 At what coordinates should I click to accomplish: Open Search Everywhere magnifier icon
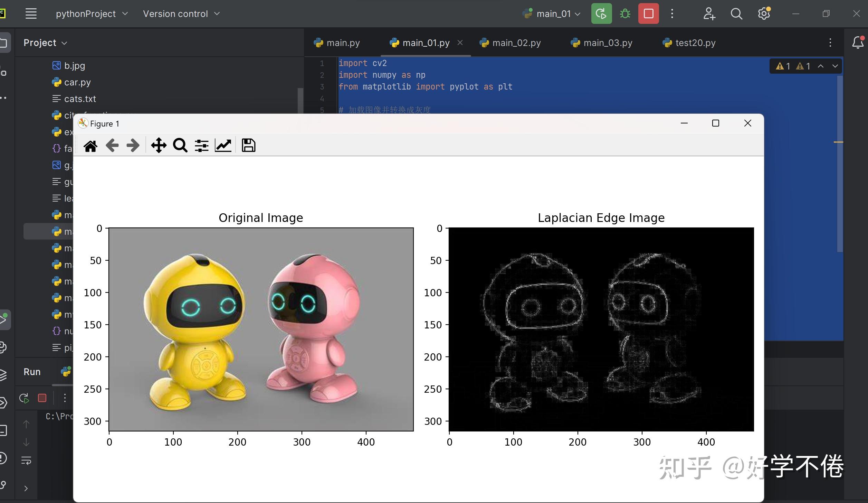(736, 14)
